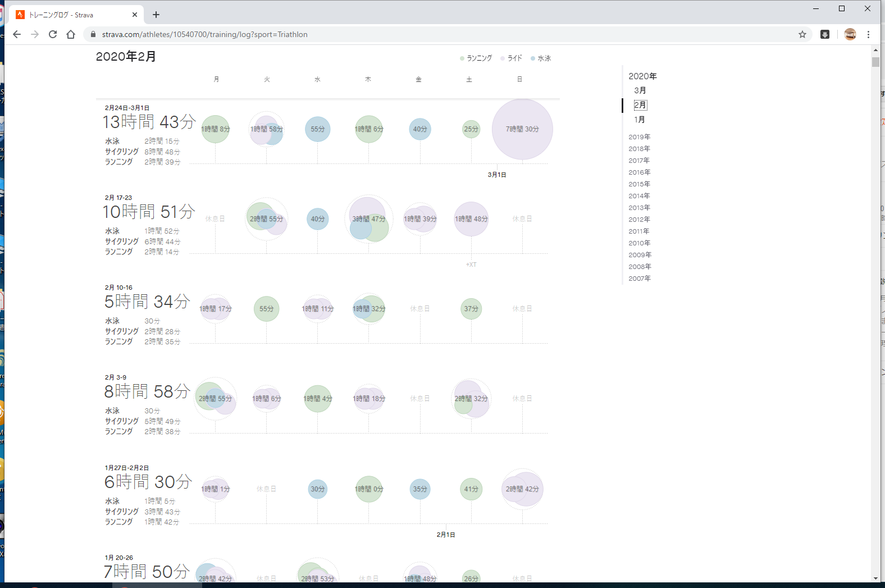Bookmark this page with the star icon

point(802,34)
